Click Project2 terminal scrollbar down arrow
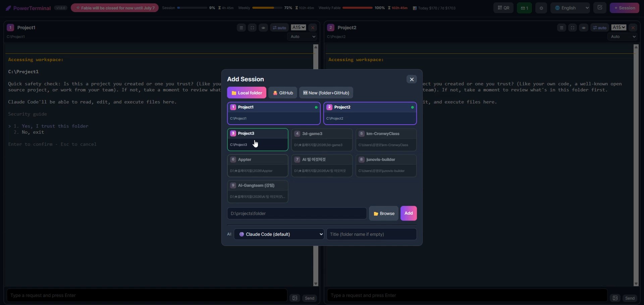Viewport: 644px width, 305px height. click(x=636, y=284)
